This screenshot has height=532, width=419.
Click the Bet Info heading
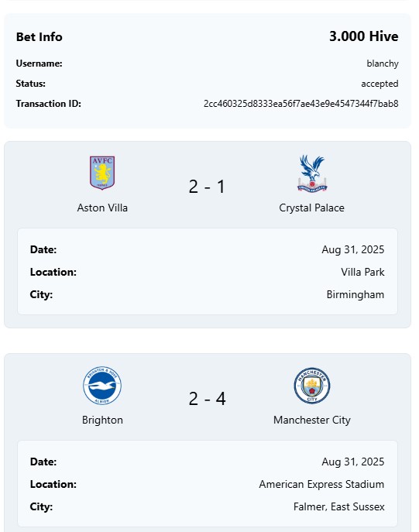pyautogui.click(x=39, y=36)
